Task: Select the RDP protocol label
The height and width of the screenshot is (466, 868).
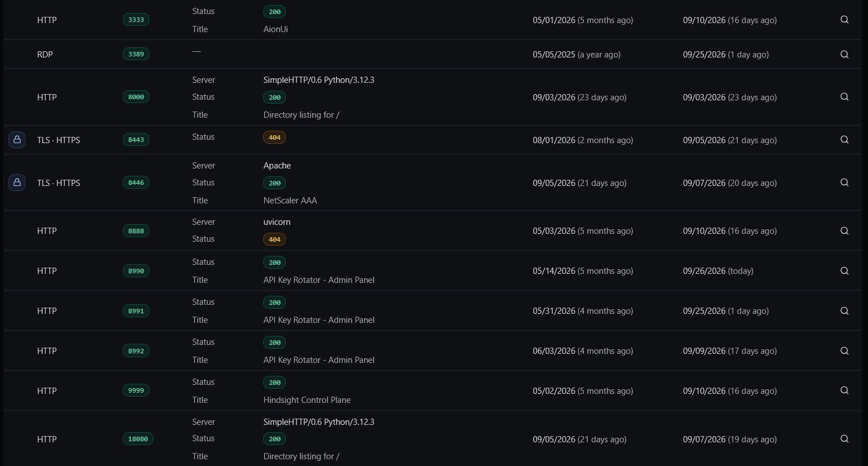Action: pyautogui.click(x=45, y=55)
